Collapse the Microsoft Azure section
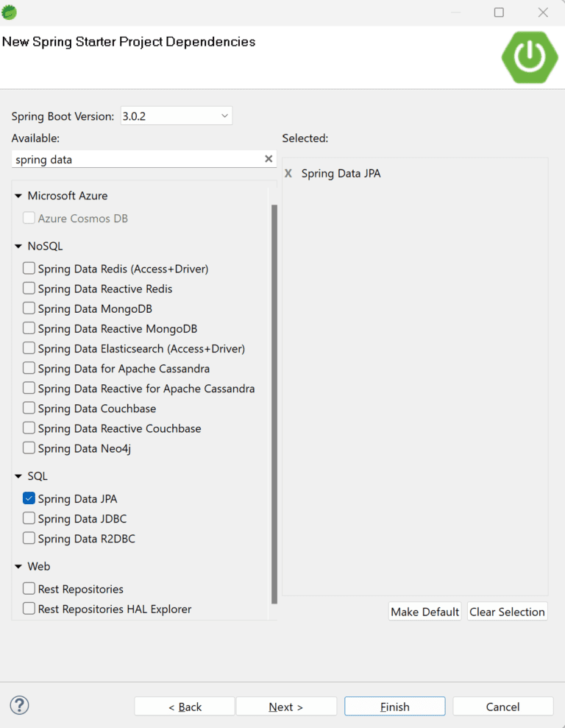 coord(16,195)
